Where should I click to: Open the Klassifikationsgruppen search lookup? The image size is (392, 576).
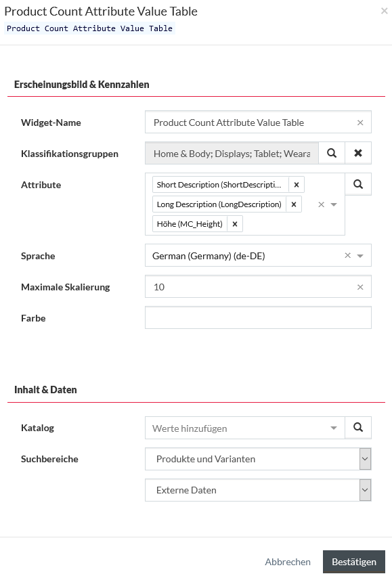pos(332,153)
